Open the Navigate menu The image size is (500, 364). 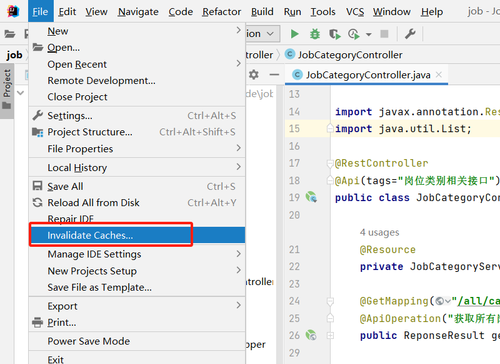[x=138, y=12]
